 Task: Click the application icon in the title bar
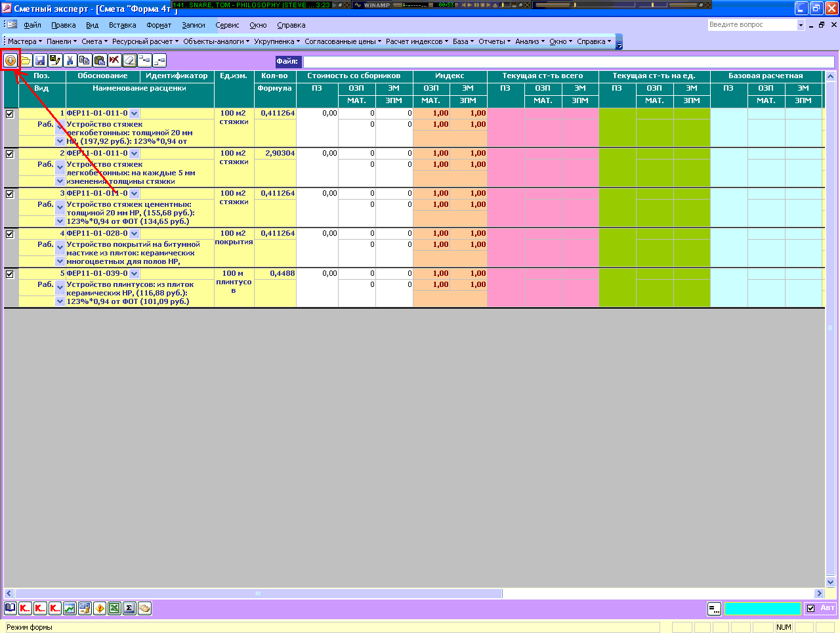click(7, 9)
